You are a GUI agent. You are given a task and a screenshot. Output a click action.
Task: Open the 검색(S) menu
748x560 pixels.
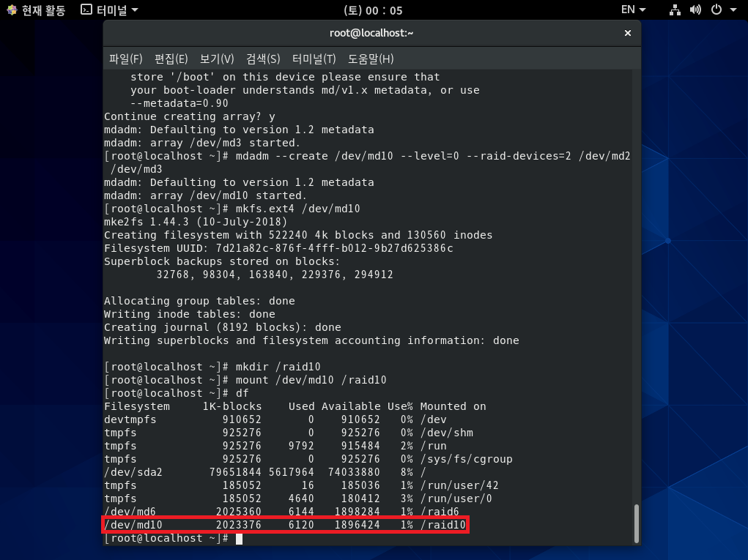(263, 59)
